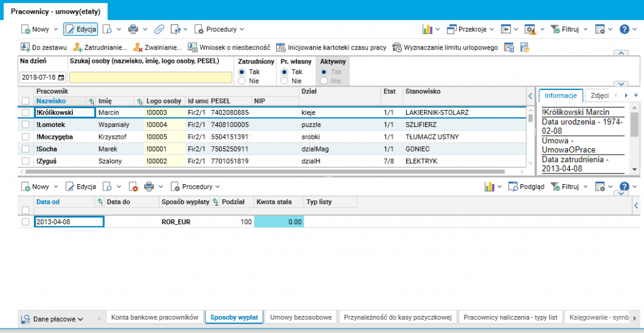Open the top toolbar bar chart icon
This screenshot has width=644, height=333.
coord(427,29)
